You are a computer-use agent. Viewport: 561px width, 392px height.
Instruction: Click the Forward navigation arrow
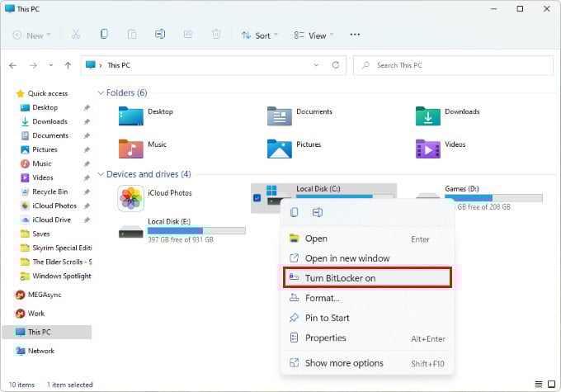click(x=33, y=65)
